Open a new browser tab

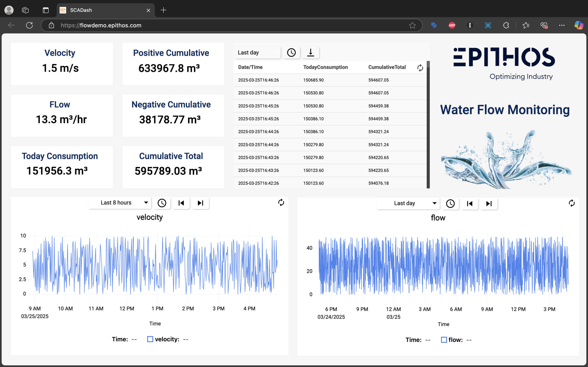(x=164, y=10)
